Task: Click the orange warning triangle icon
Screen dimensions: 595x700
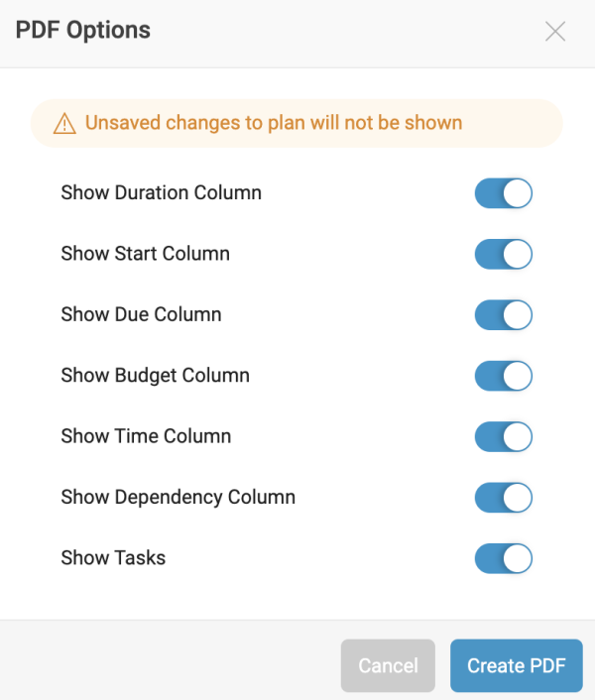Action: (64, 124)
